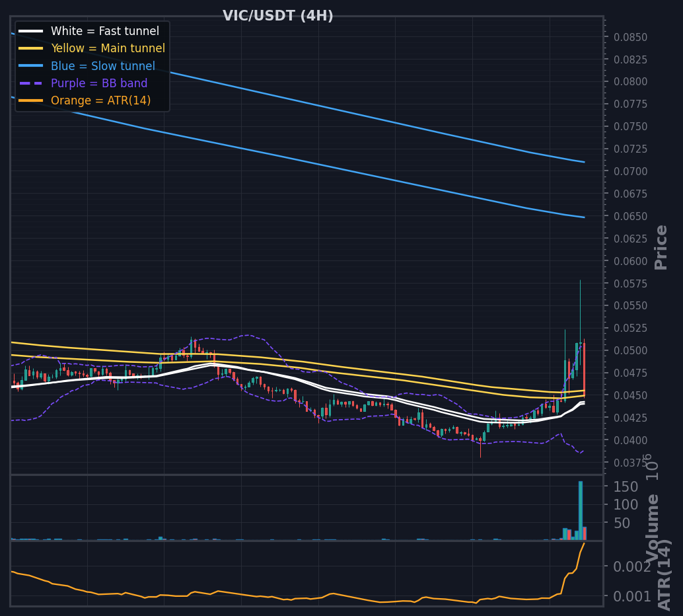
Task: Click the 'Orange = ATR(14)' legend label
Action: pyautogui.click(x=100, y=100)
